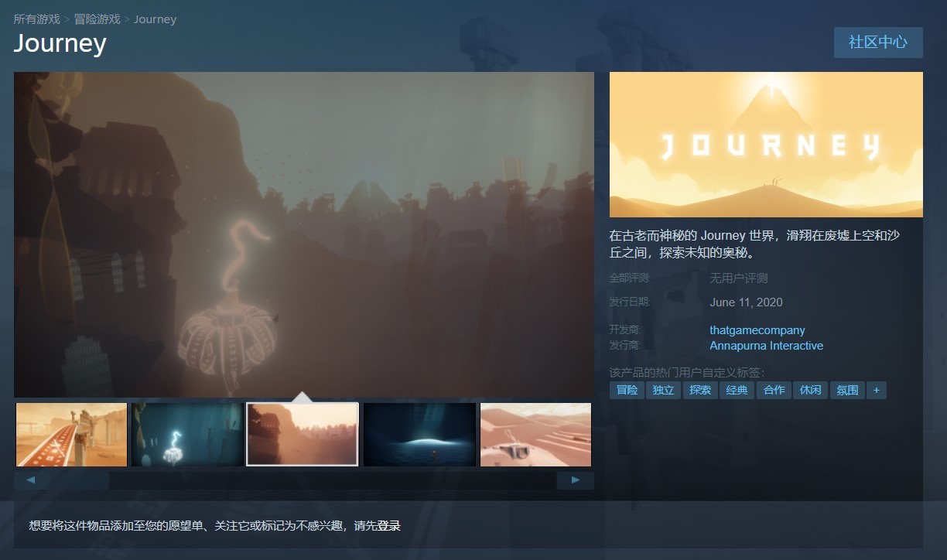The width and height of the screenshot is (947, 560).
Task: Click the 探索 tag
Action: click(700, 390)
